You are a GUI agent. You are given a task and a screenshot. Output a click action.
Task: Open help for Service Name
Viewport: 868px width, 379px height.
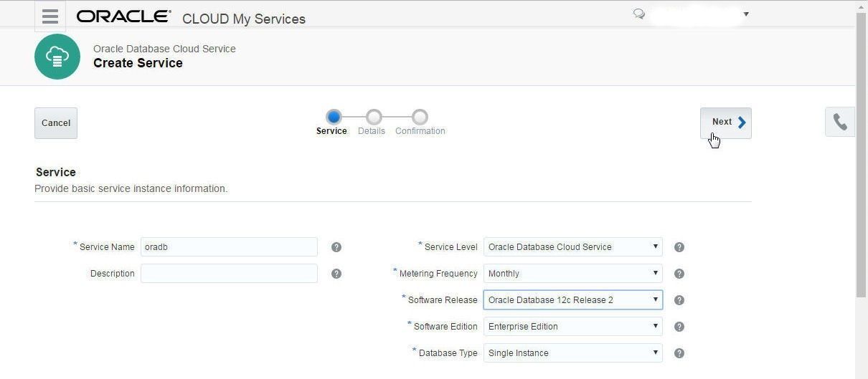[x=336, y=247]
